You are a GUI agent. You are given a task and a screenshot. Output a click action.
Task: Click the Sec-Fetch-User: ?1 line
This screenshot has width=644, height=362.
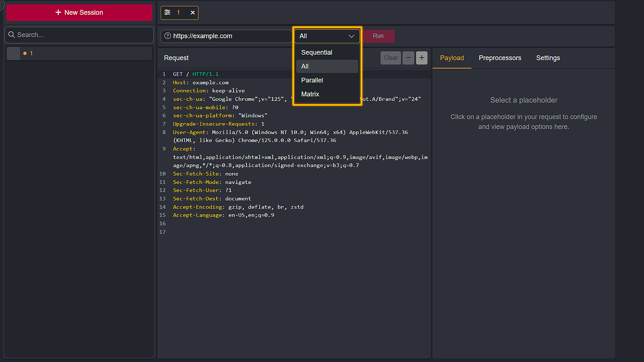click(x=202, y=190)
